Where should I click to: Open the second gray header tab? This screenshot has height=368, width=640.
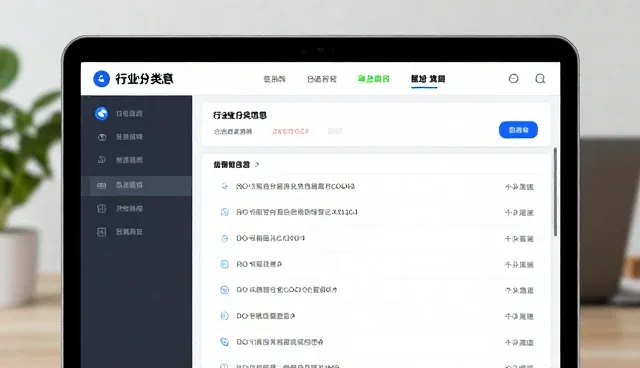click(x=322, y=79)
